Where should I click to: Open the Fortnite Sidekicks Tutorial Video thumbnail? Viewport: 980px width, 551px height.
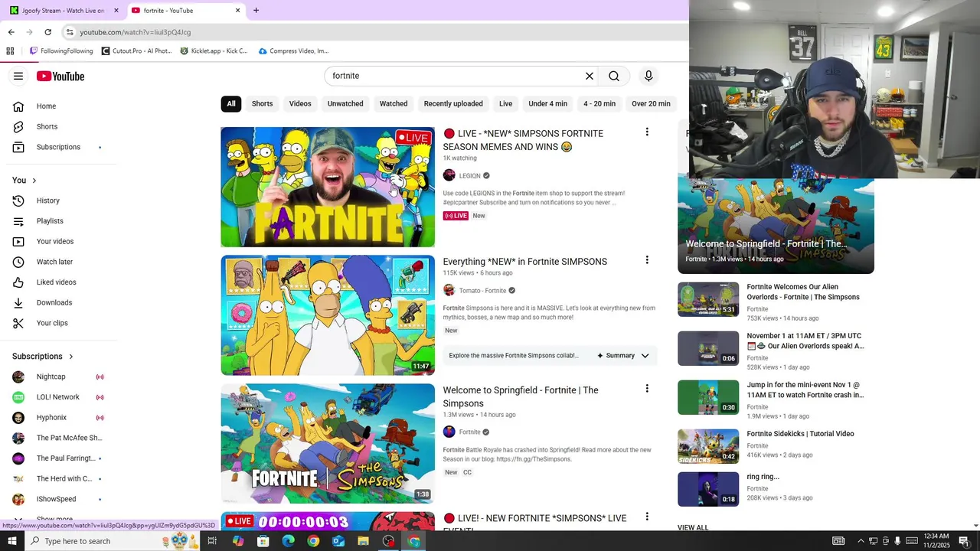coord(708,446)
